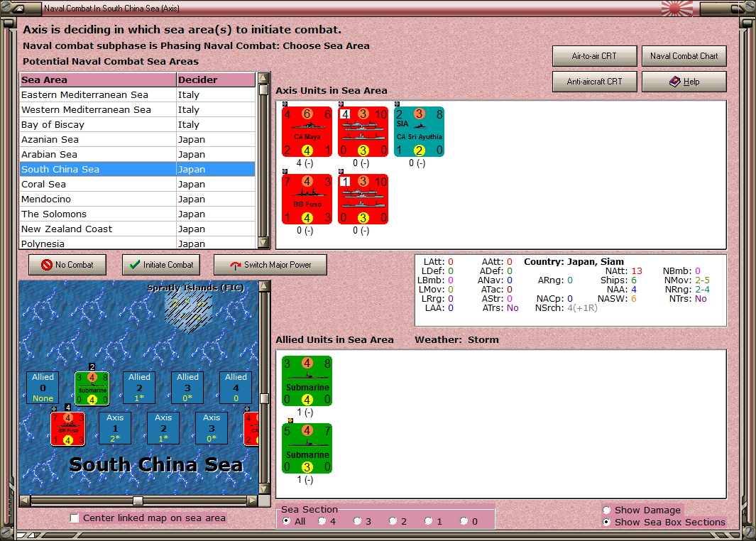Select Sea Section 4 radio button
Viewport: 756px width, 541px height.
(x=322, y=520)
